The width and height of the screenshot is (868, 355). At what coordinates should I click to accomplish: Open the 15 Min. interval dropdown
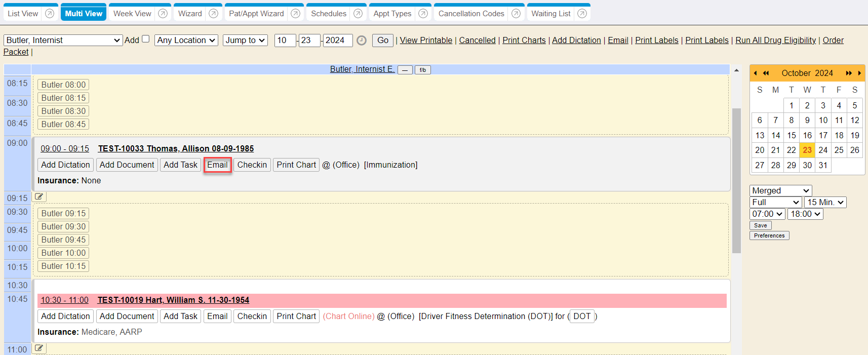(825, 203)
